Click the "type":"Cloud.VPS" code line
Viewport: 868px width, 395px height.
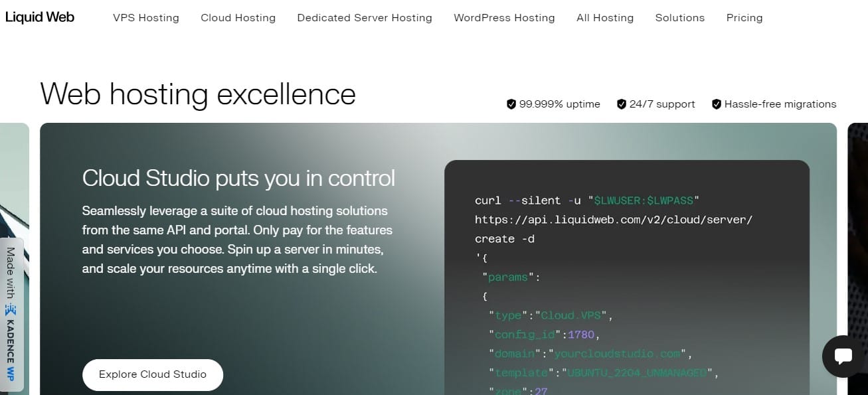coord(551,315)
